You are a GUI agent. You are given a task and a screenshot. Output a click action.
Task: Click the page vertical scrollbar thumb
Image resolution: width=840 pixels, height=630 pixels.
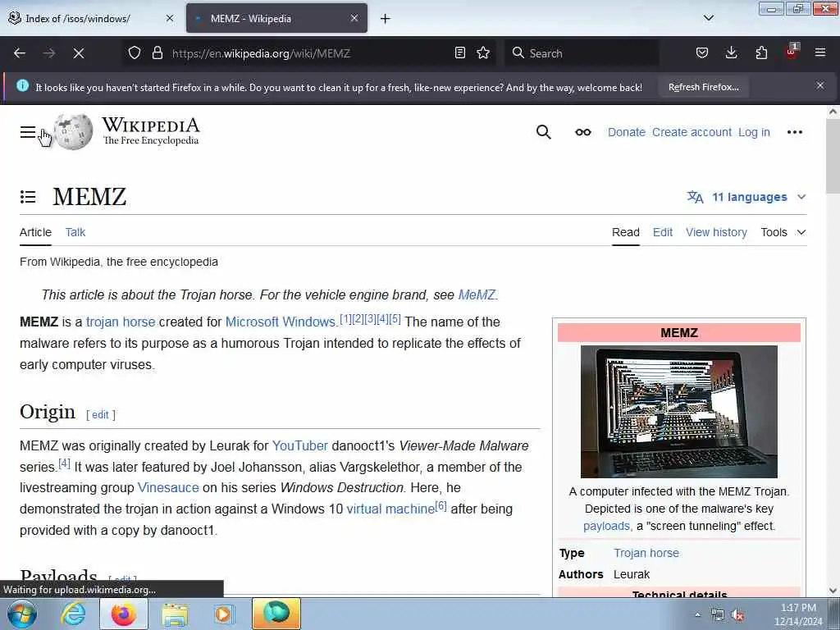pos(833,157)
